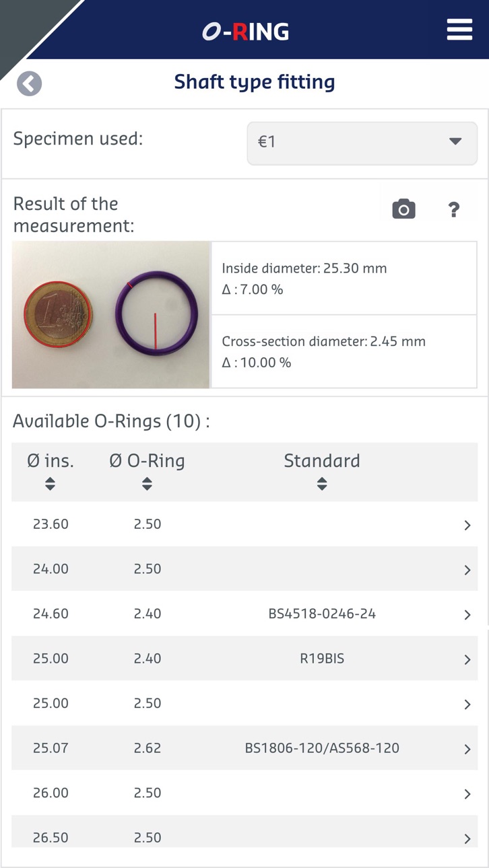Open details chevron for R19BIS row
Screen dimensions: 489x868
[x=467, y=659]
